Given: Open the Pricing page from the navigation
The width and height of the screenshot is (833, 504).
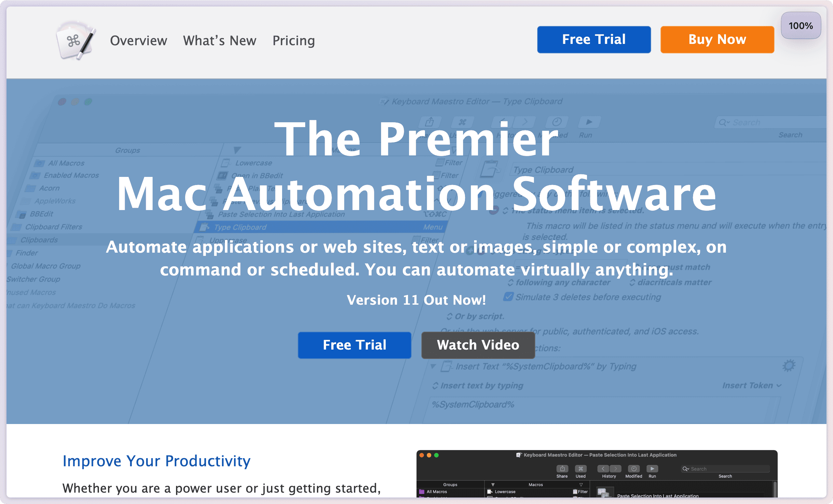Looking at the screenshot, I should pos(293,41).
